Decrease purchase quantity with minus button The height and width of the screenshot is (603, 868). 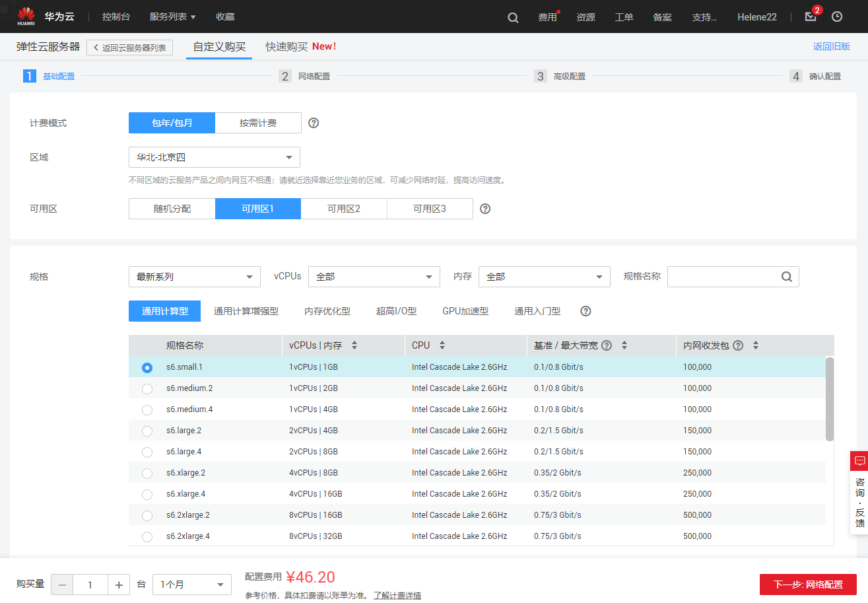pos(62,585)
